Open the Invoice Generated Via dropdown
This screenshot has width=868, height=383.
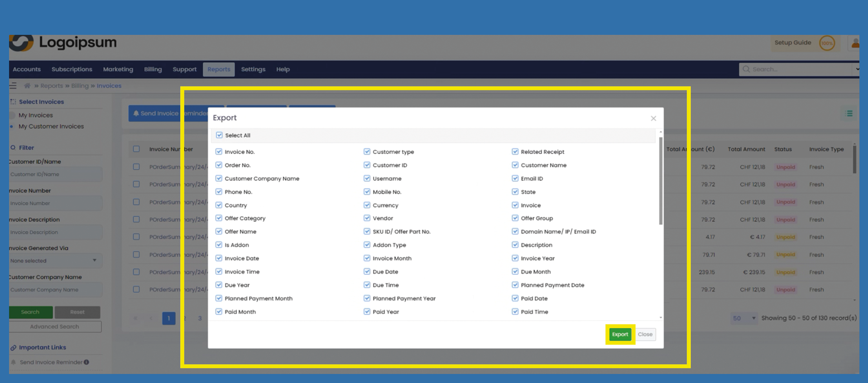54,261
